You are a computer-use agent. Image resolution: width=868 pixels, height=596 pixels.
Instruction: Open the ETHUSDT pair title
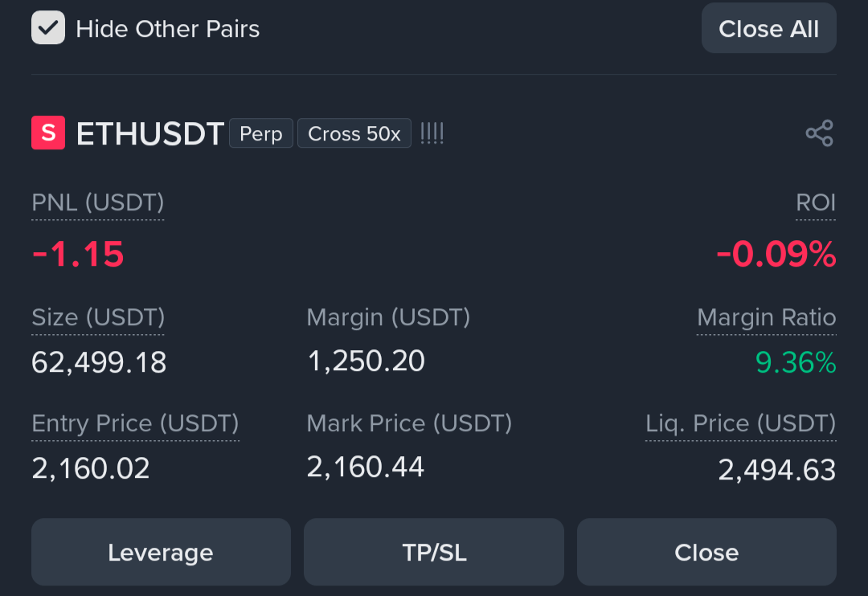pyautogui.click(x=150, y=133)
